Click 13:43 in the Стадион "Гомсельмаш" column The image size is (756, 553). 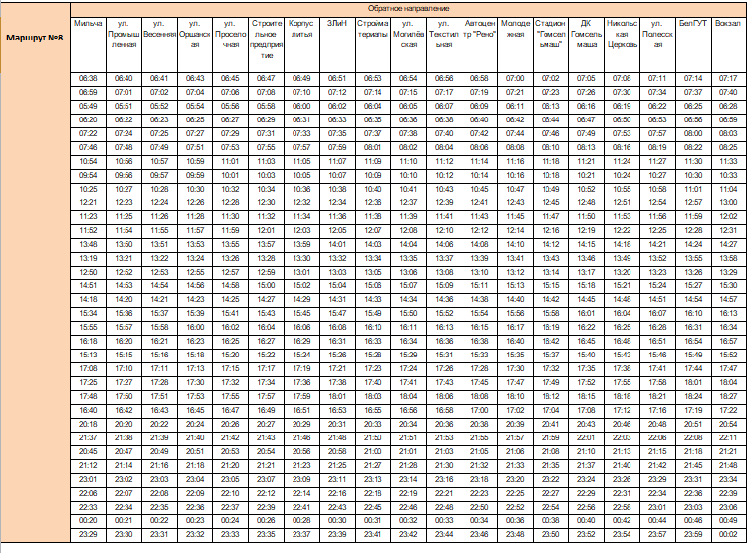pos(550,258)
